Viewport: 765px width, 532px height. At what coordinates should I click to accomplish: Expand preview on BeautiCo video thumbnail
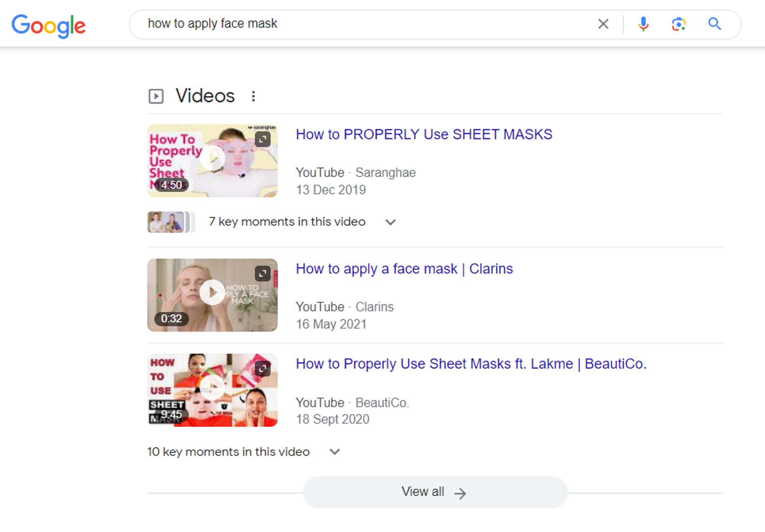[x=263, y=369]
